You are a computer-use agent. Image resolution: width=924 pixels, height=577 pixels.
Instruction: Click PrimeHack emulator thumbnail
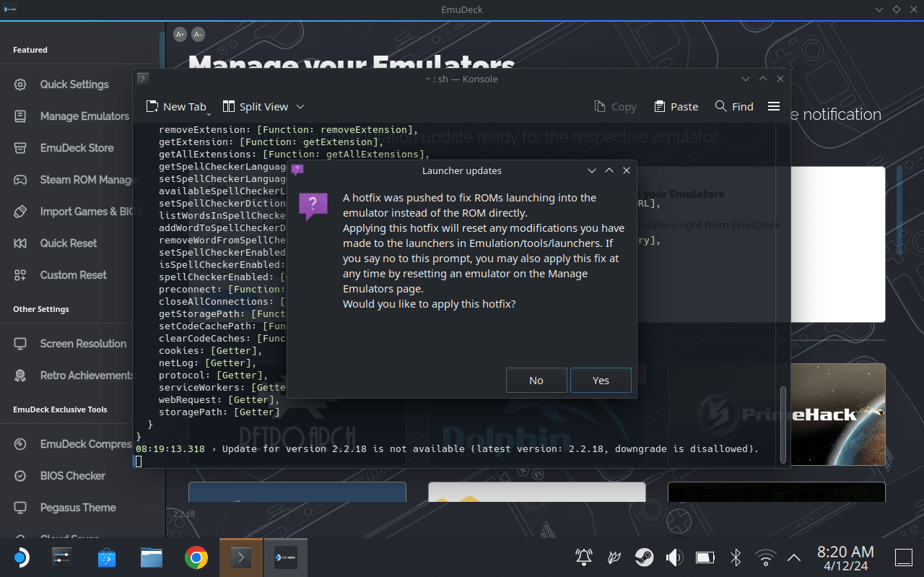click(x=777, y=414)
